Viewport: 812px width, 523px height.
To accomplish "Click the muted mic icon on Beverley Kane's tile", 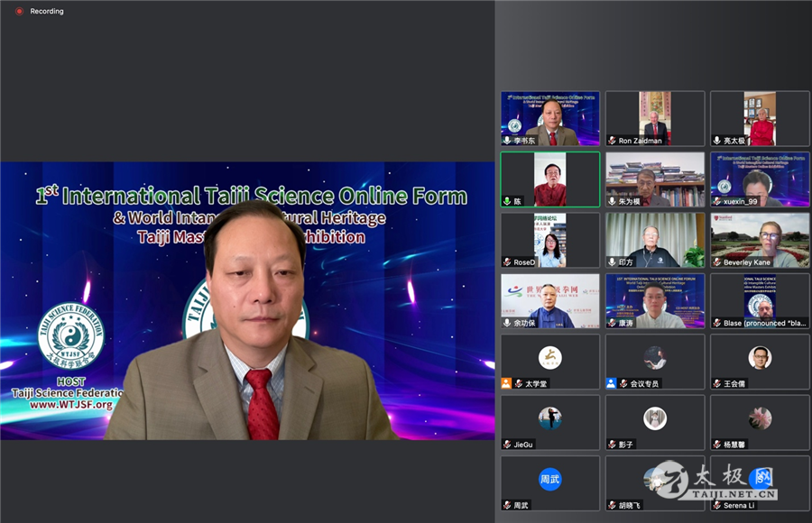I will (x=716, y=262).
